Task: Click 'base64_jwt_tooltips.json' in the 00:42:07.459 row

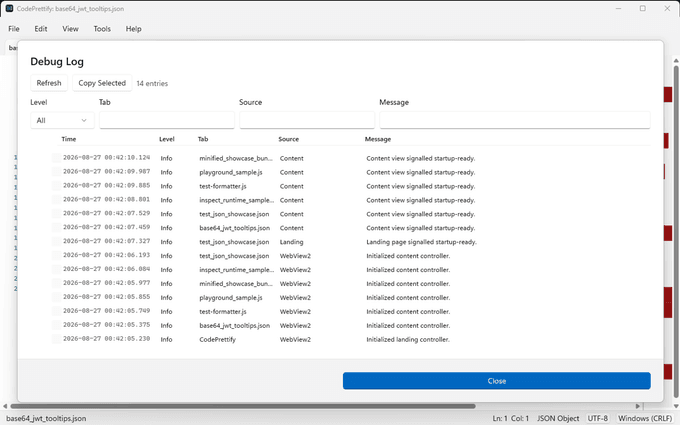Action: 235,228
